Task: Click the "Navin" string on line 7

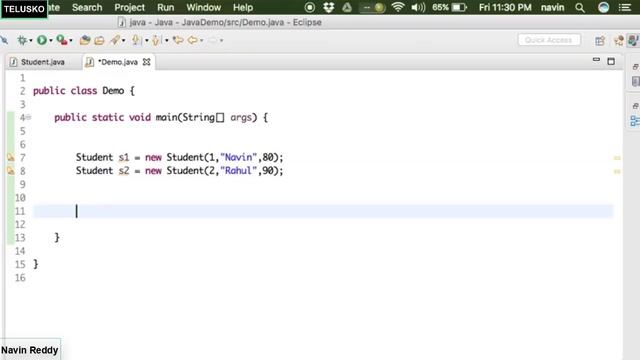Action: [238, 158]
